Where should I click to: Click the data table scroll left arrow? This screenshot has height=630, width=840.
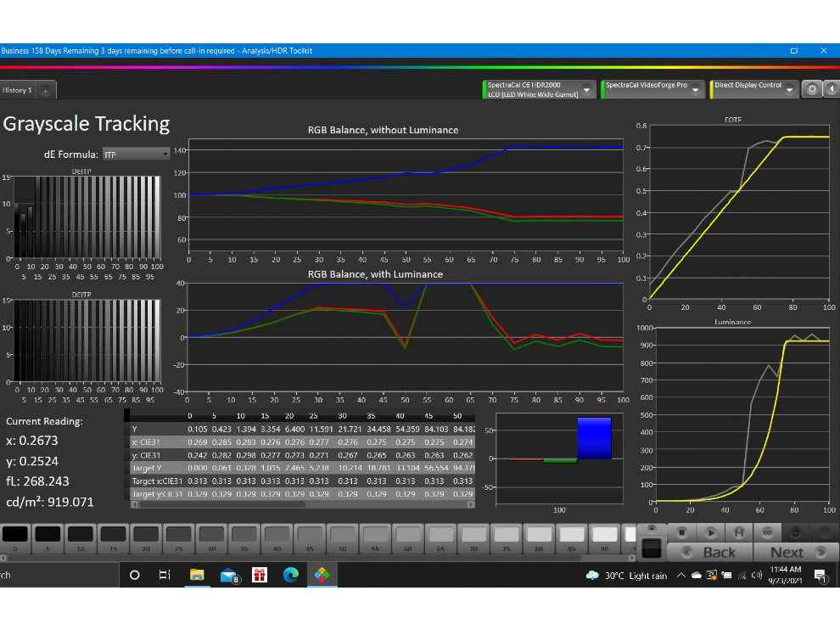pos(134,504)
